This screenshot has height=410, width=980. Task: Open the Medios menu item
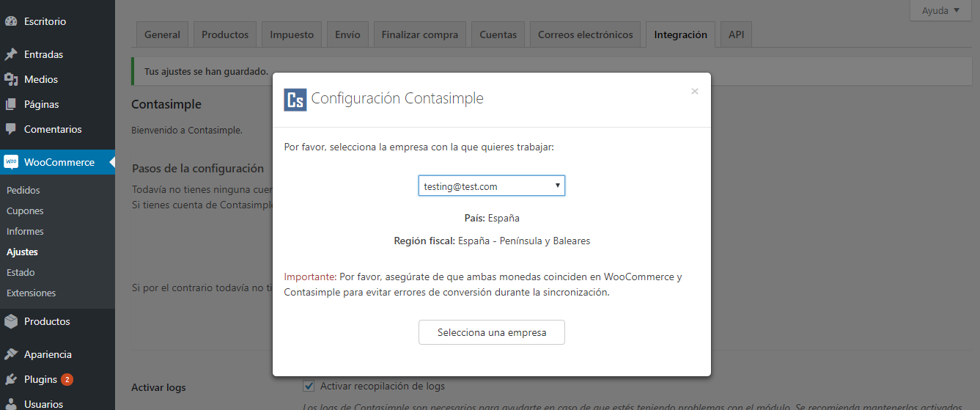click(x=57, y=79)
